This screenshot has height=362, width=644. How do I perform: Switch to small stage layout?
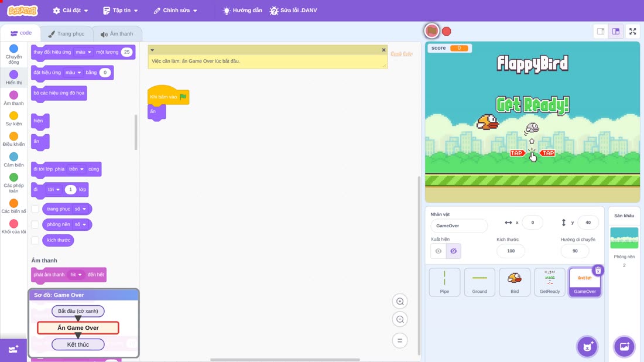[x=601, y=31]
